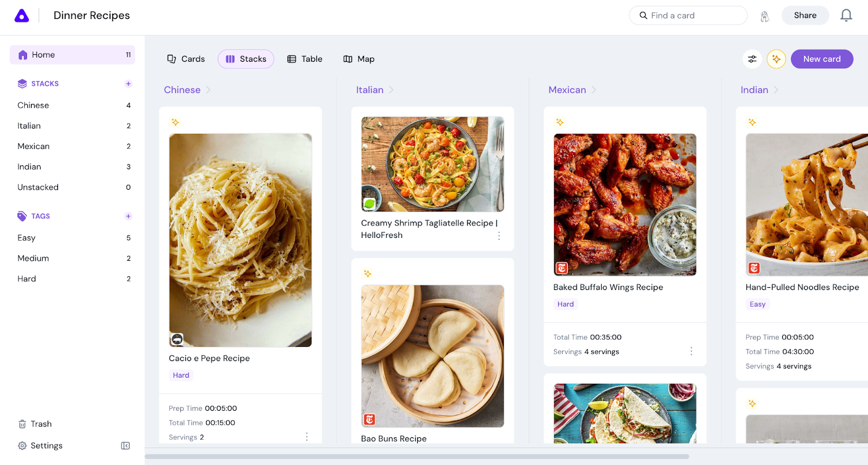Expand the Chinese stack chevron
This screenshot has width=868, height=465.
pyautogui.click(x=208, y=90)
